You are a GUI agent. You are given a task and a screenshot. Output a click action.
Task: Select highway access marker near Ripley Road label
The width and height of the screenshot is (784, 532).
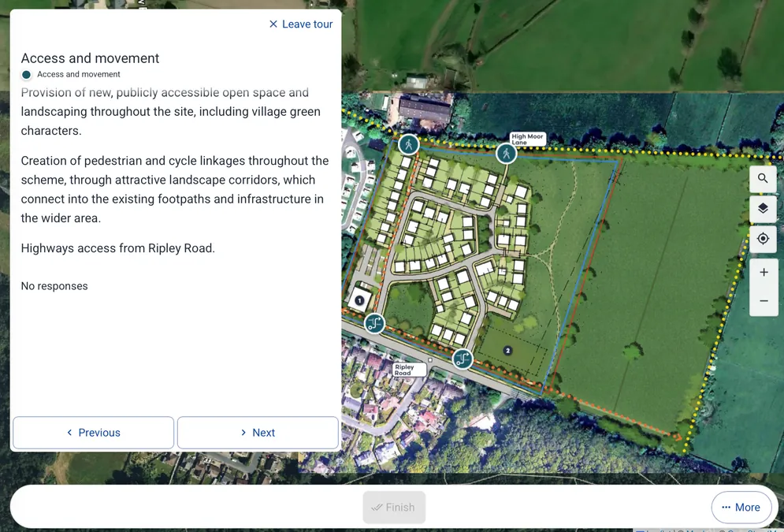[x=463, y=359]
